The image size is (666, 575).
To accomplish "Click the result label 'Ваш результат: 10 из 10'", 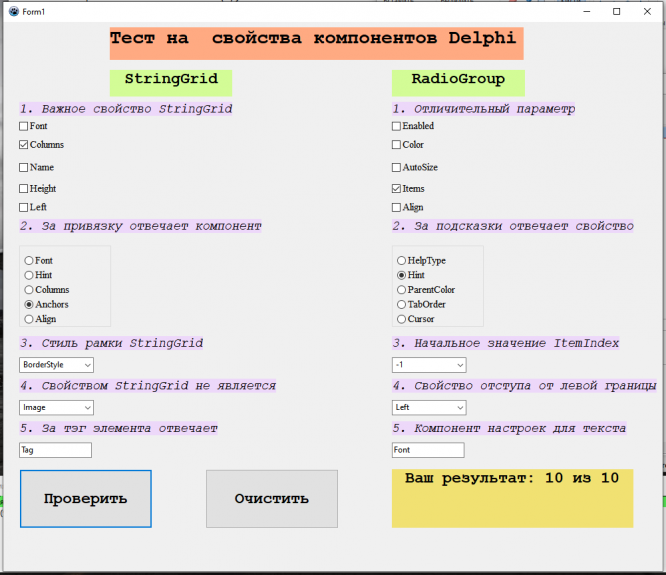I will tap(512, 498).
